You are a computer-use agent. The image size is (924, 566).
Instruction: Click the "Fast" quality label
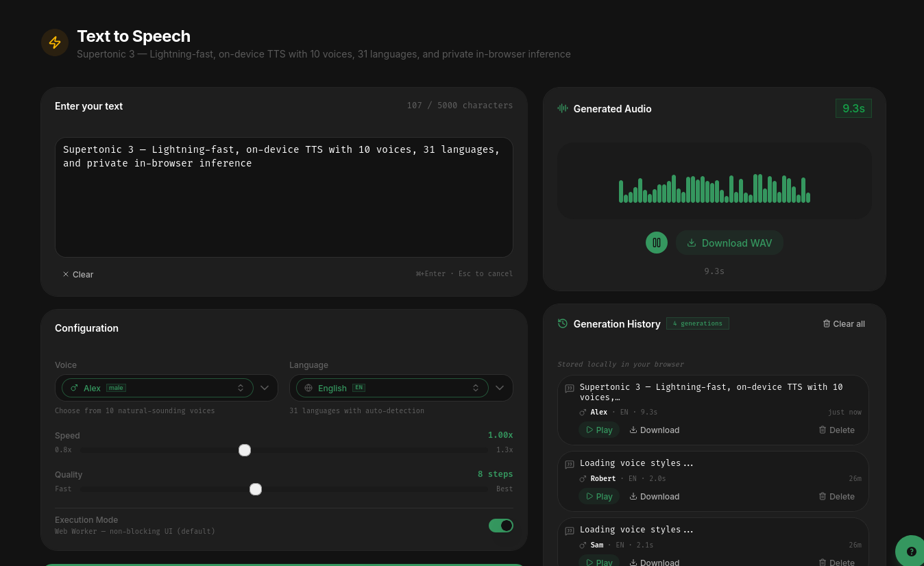63,489
